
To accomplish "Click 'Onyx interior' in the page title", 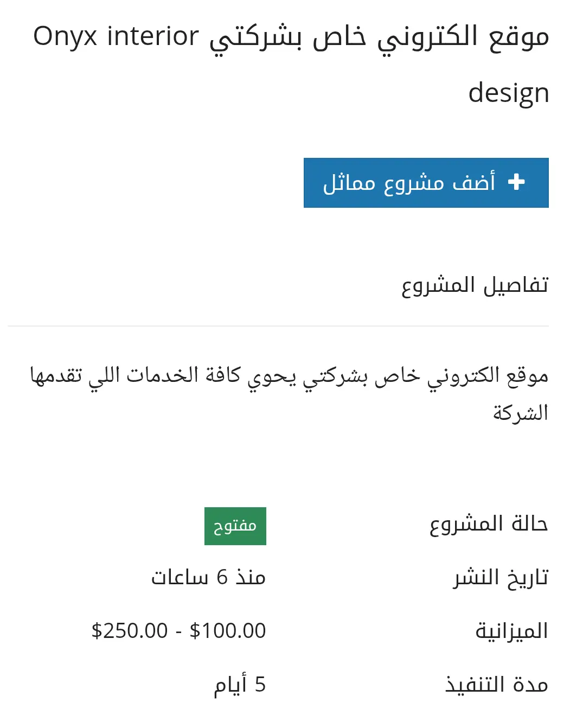I will pyautogui.click(x=116, y=37).
